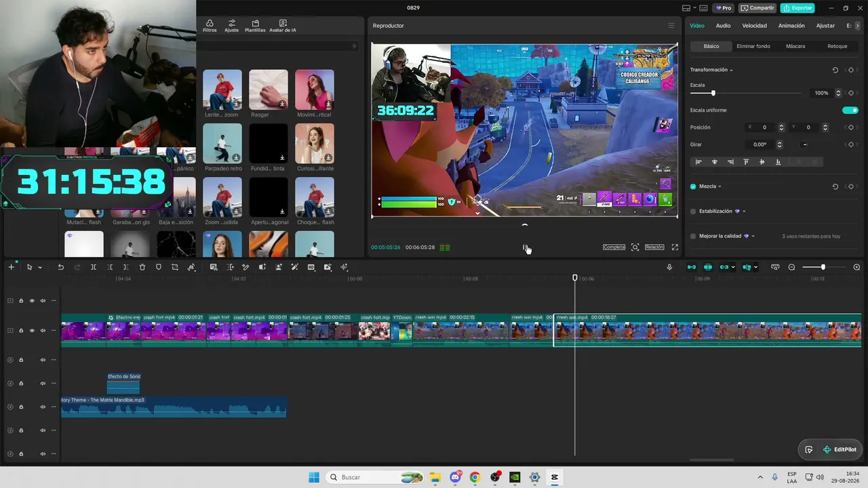Viewport: 868px width, 488px height.
Task: Click the shield marker icon in timeline toolbar
Action: [x=159, y=267]
